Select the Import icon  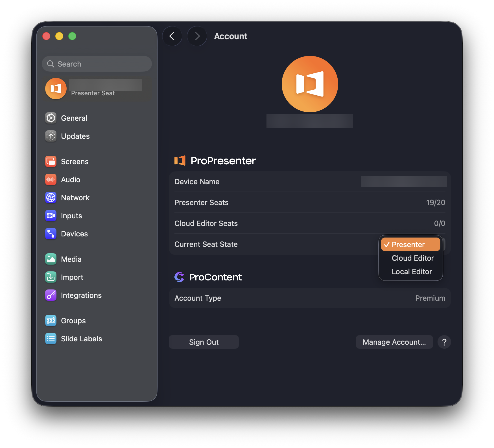coord(51,277)
